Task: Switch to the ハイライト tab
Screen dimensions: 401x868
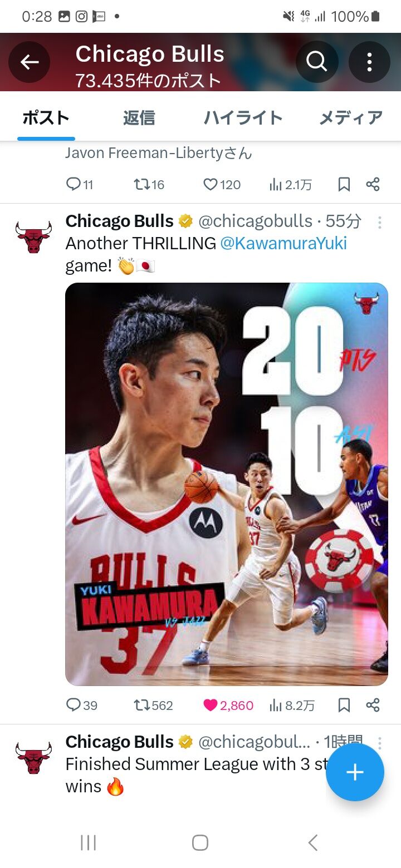Action: [243, 118]
